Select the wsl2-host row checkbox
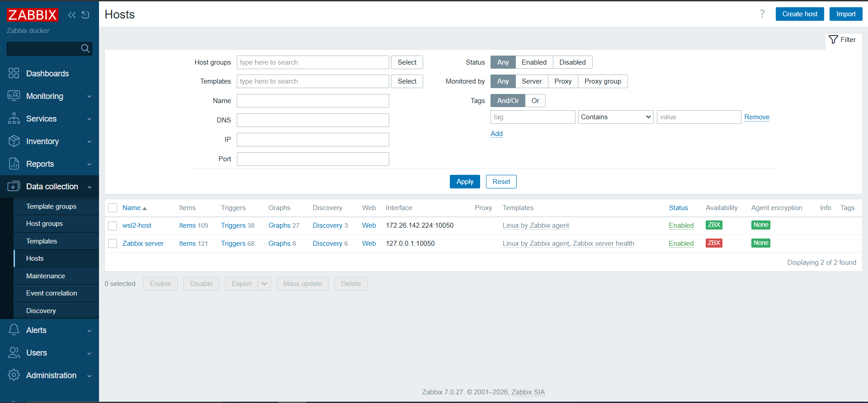 coord(113,225)
